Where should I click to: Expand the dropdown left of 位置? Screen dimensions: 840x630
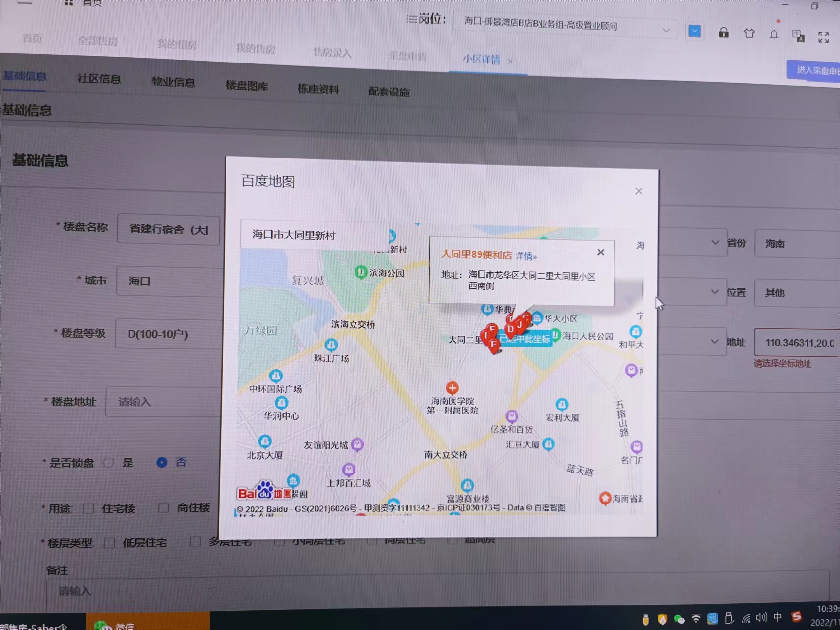tap(714, 292)
